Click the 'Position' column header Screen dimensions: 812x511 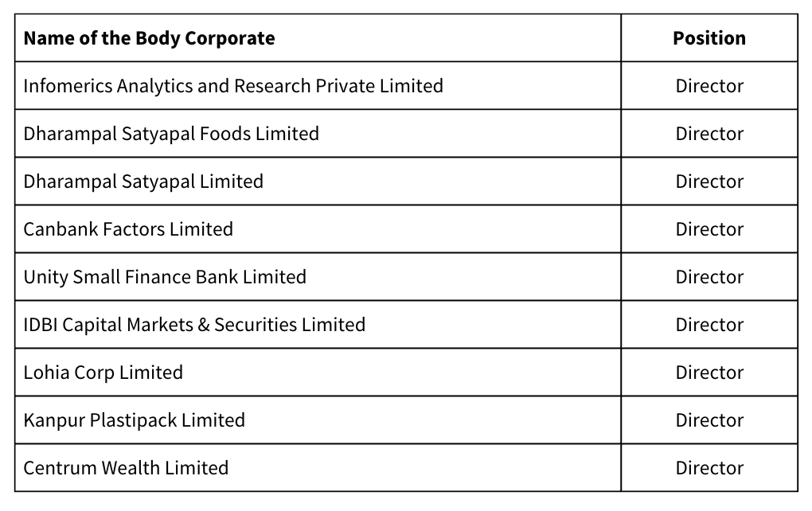709,38
